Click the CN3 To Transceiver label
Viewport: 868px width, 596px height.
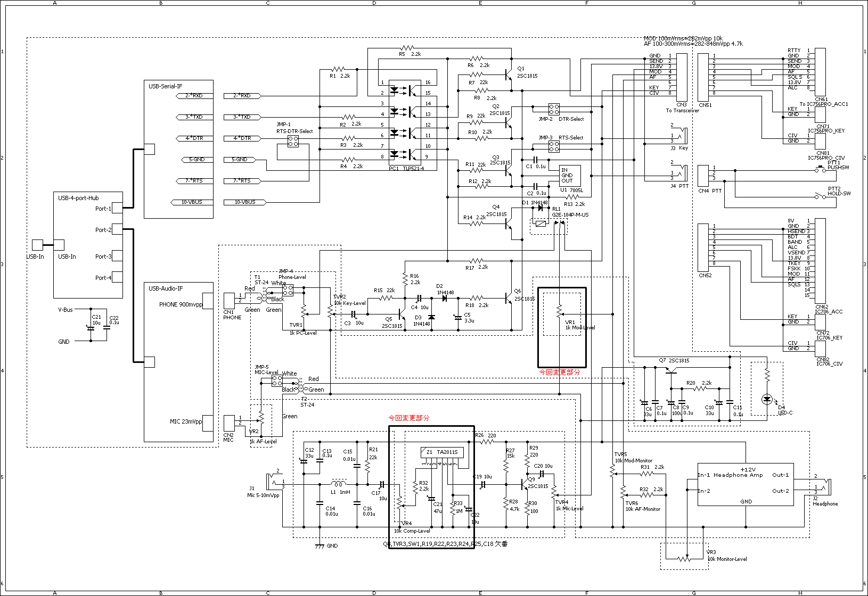pyautogui.click(x=682, y=108)
